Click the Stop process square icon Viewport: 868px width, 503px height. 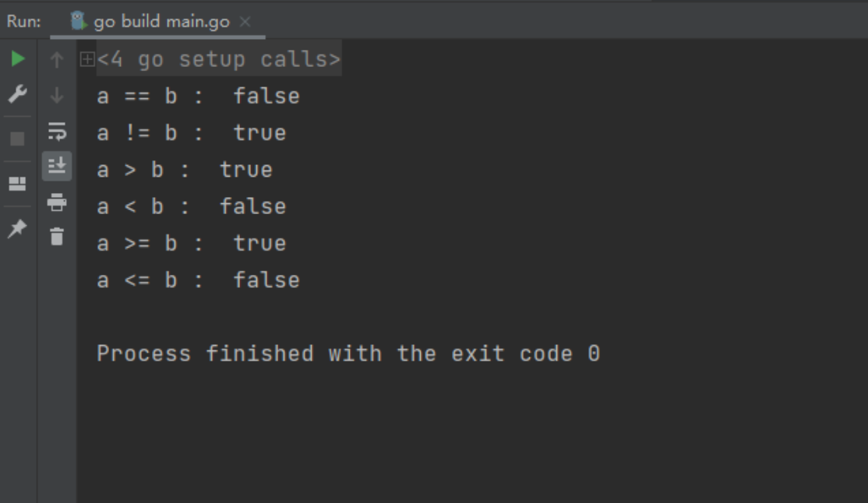18,139
